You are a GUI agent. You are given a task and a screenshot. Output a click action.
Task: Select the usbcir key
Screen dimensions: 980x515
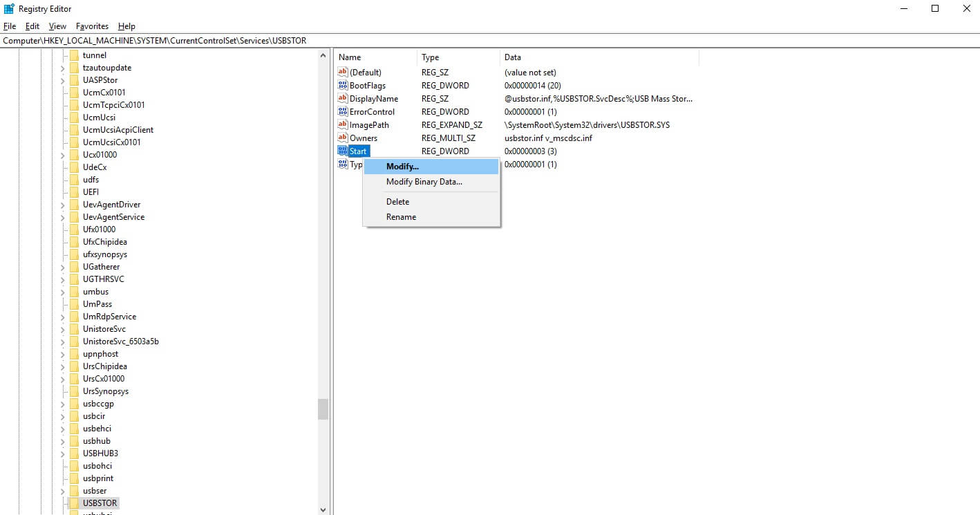[x=94, y=415]
